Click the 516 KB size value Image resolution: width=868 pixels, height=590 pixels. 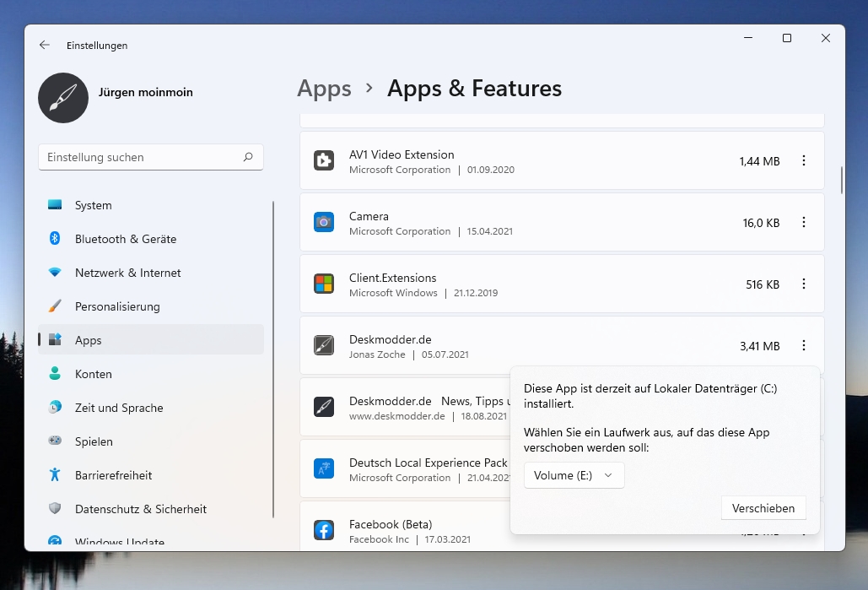pos(763,284)
